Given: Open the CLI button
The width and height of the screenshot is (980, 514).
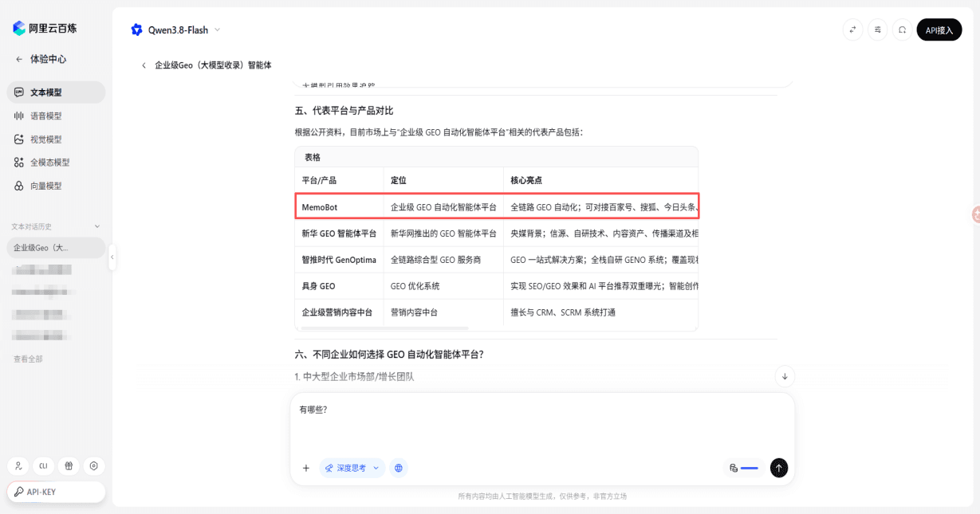Looking at the screenshot, I should (x=44, y=466).
